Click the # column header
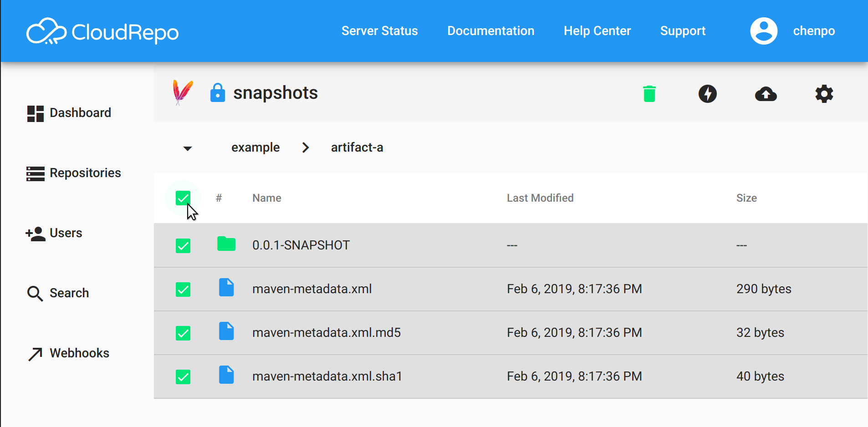868x427 pixels. [219, 198]
